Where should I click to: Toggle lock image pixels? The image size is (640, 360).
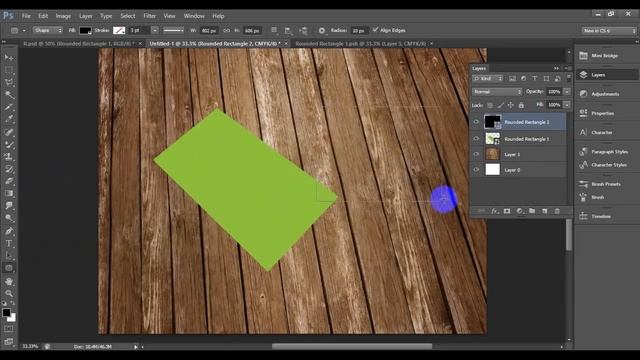point(500,105)
